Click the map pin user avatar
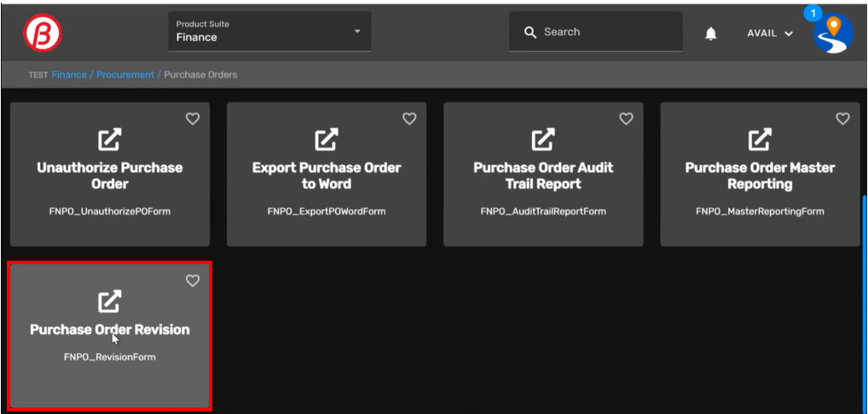The height and width of the screenshot is (414, 868). click(x=832, y=34)
